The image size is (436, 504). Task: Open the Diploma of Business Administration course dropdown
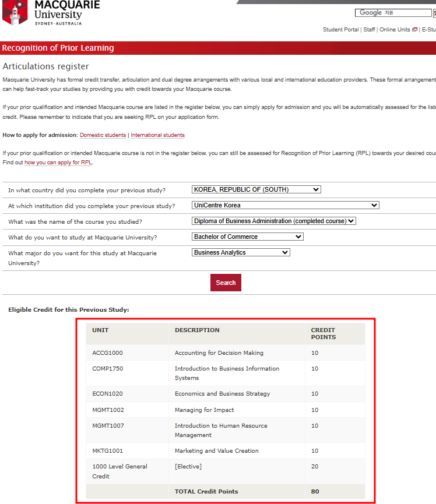click(x=273, y=221)
